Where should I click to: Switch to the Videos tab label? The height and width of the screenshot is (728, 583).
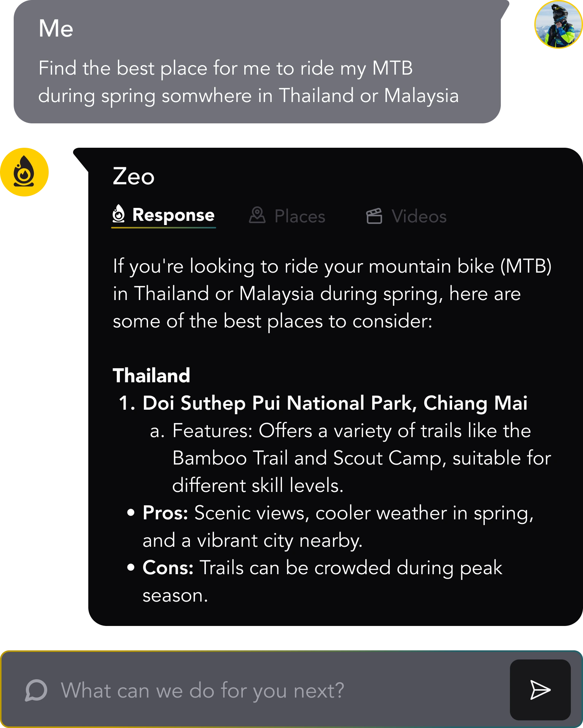pos(419,216)
